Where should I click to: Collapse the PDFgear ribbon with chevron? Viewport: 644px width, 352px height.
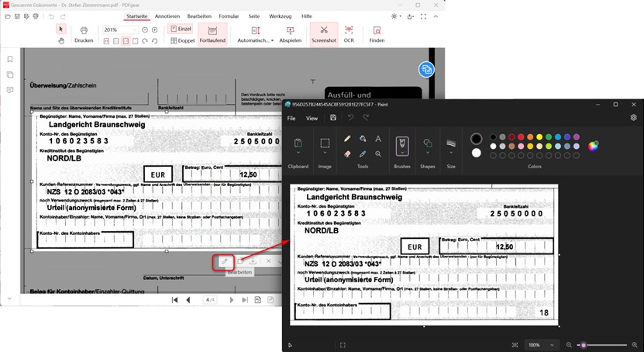tap(436, 16)
